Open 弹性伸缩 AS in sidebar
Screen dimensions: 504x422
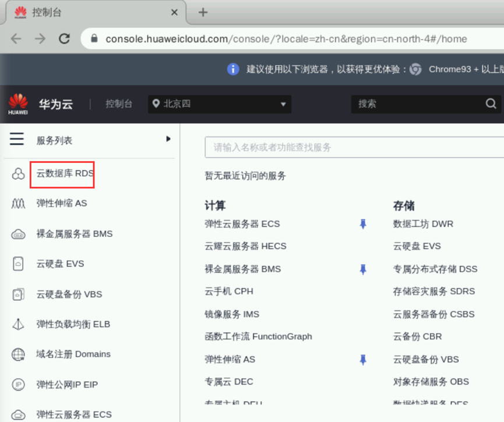click(x=62, y=203)
